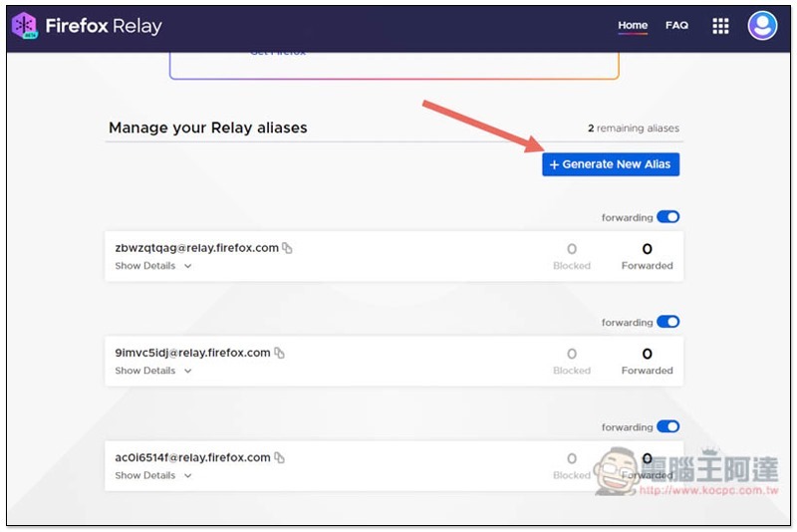Expand Show Details under the 9imvc5idj alias

click(153, 371)
